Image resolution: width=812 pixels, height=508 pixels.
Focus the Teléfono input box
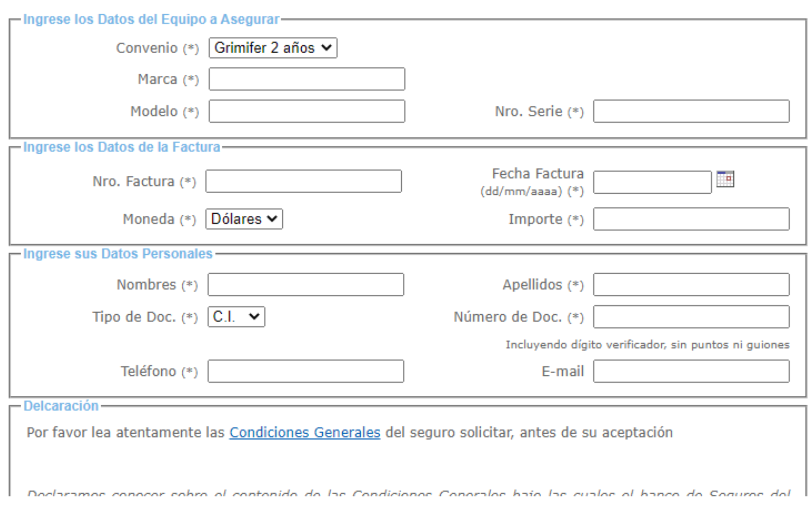305,371
